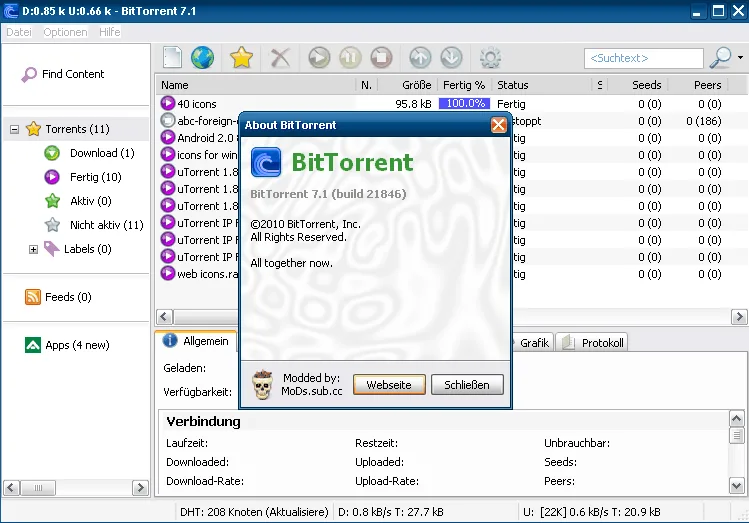Click the Add Torrent from URL globe icon
The height and width of the screenshot is (523, 749).
point(203,58)
